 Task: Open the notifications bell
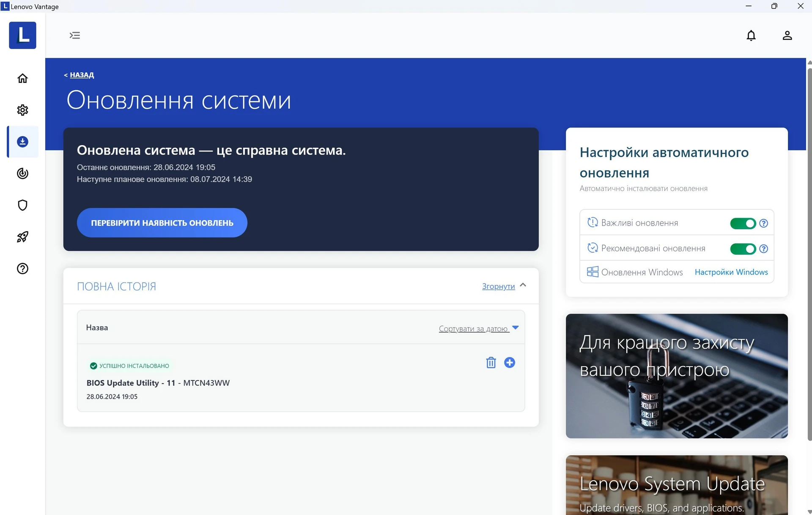tap(751, 35)
